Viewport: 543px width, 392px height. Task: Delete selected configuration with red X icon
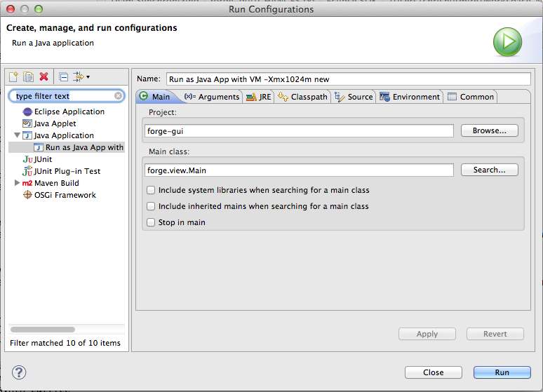[43, 77]
